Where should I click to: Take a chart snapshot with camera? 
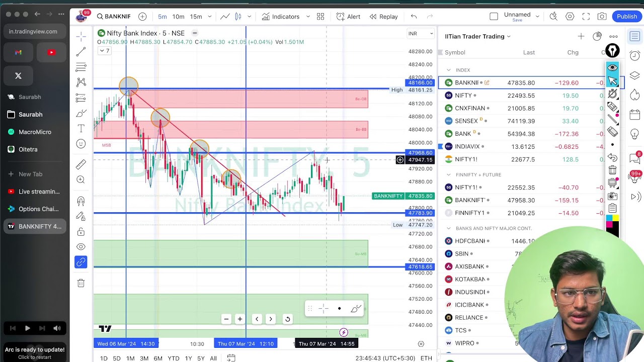tap(602, 17)
